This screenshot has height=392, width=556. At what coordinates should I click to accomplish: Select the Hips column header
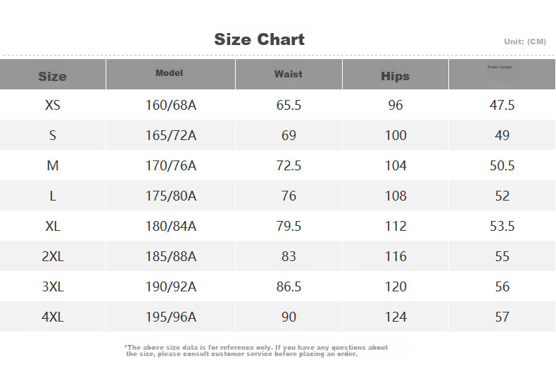pos(395,76)
